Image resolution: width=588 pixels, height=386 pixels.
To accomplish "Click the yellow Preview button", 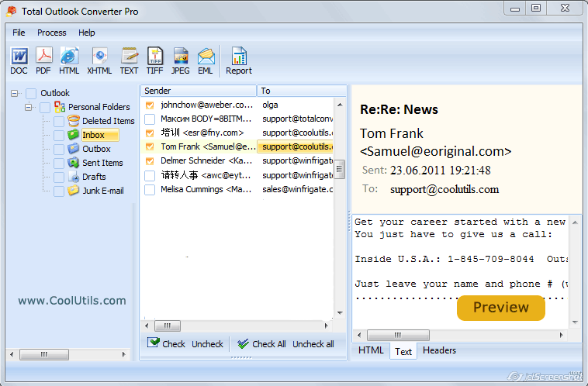I will coord(500,308).
